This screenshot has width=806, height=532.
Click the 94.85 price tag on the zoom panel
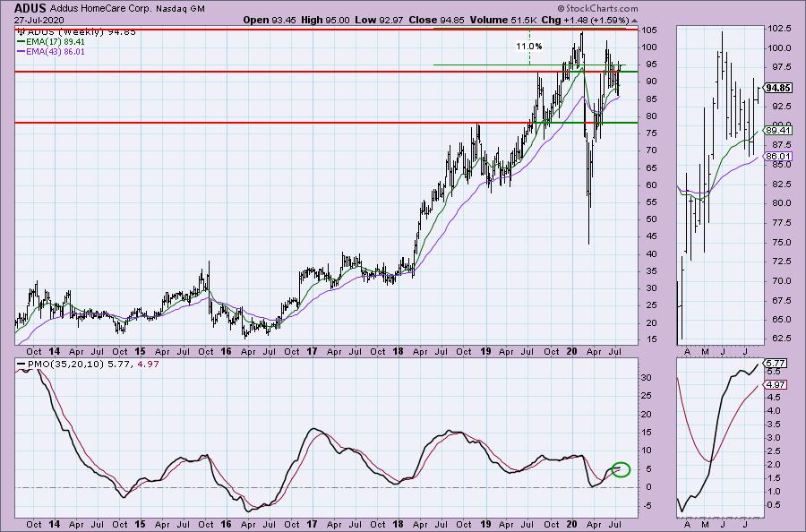click(x=777, y=88)
